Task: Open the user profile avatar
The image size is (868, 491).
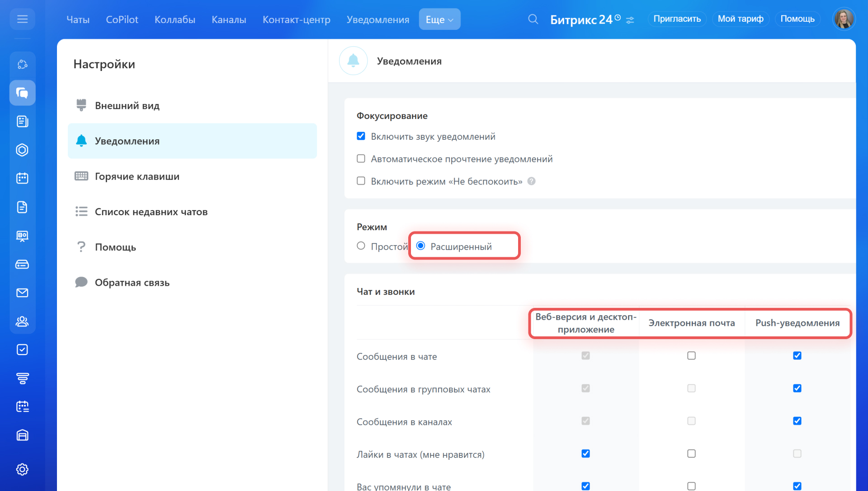Action: point(844,19)
